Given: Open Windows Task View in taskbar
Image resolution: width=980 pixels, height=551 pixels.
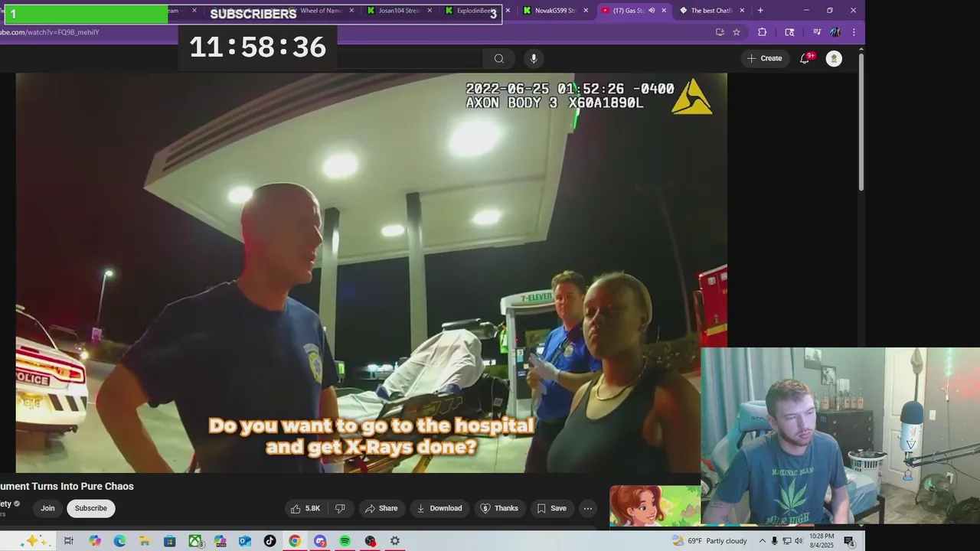Looking at the screenshot, I should click(x=68, y=541).
